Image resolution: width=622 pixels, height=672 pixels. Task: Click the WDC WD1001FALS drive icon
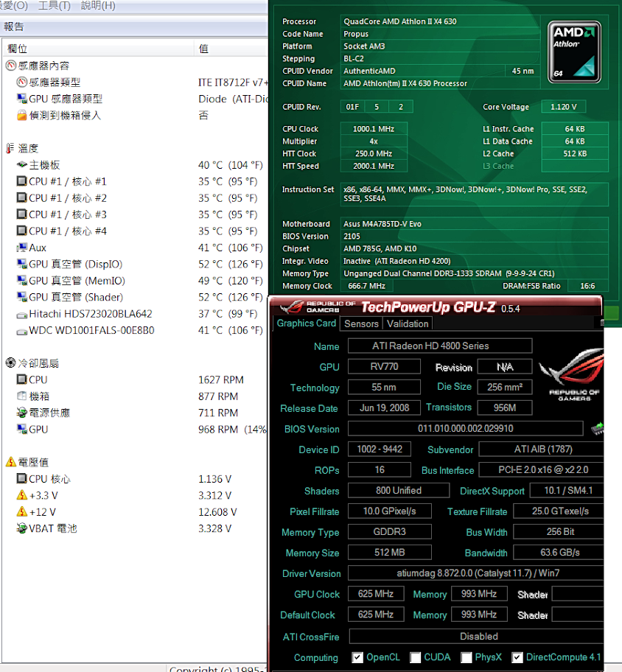21,331
